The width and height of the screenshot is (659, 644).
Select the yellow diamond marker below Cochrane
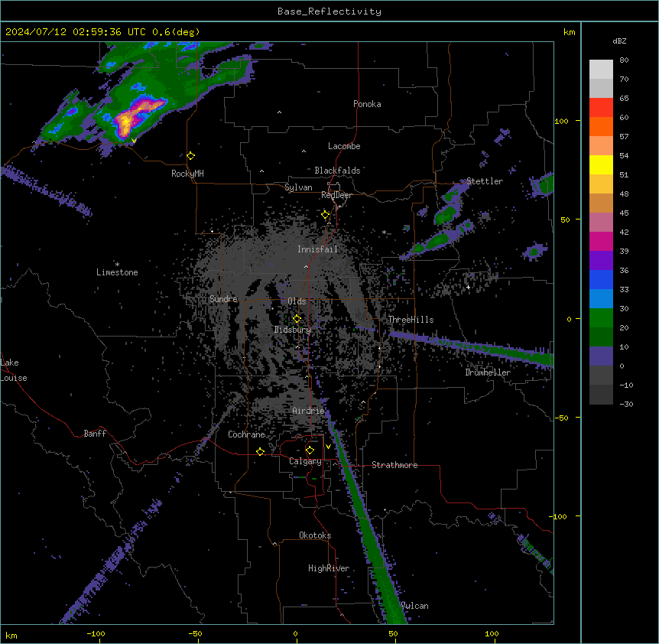[260, 451]
